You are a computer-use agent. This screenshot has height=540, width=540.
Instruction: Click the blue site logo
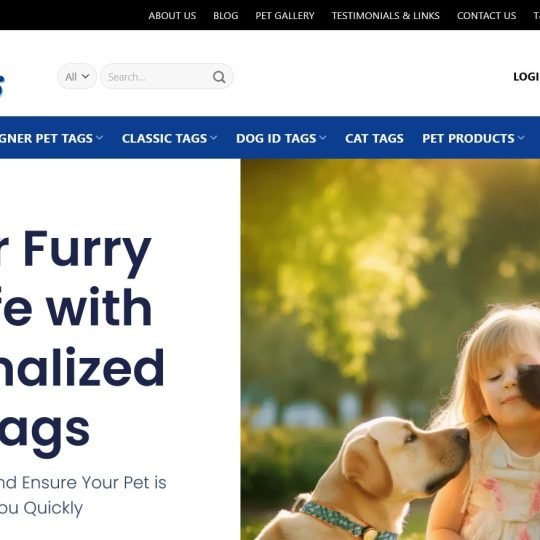(2, 84)
